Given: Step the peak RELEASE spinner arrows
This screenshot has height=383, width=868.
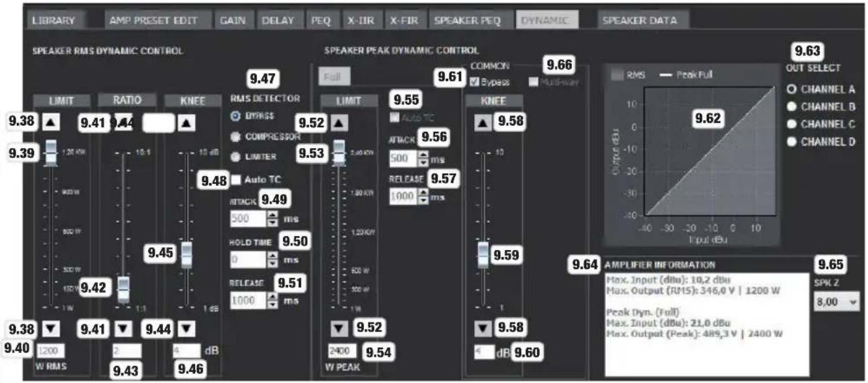Looking at the screenshot, I should pos(424,196).
